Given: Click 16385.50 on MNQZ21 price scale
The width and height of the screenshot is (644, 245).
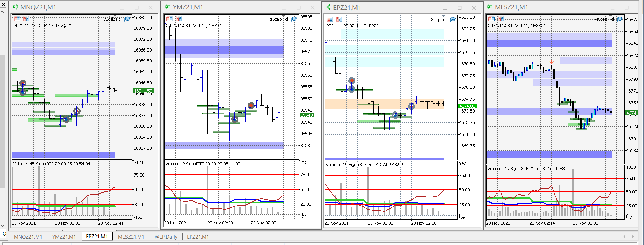Looking at the screenshot, I should tap(143, 17).
